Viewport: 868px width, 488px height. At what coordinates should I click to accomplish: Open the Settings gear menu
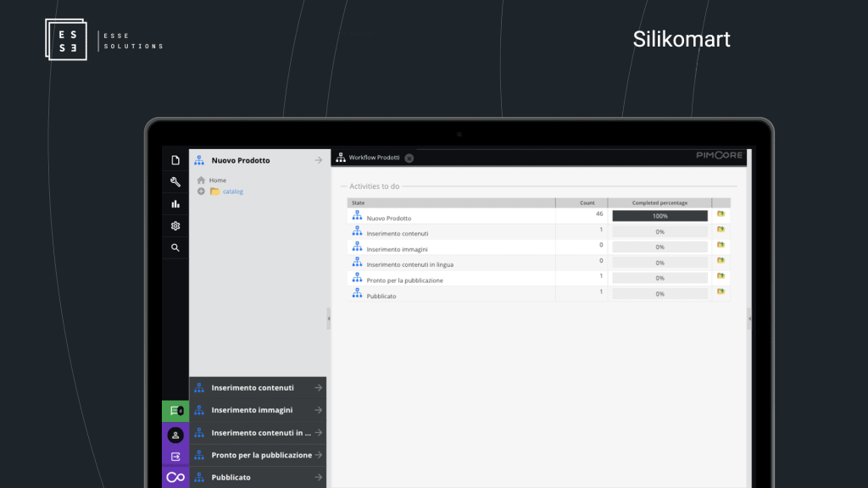click(x=175, y=225)
